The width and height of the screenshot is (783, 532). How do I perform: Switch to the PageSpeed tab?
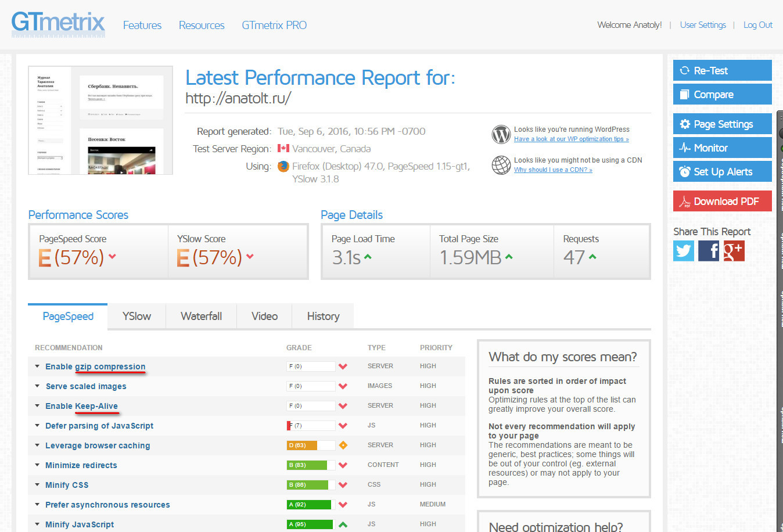tap(68, 317)
